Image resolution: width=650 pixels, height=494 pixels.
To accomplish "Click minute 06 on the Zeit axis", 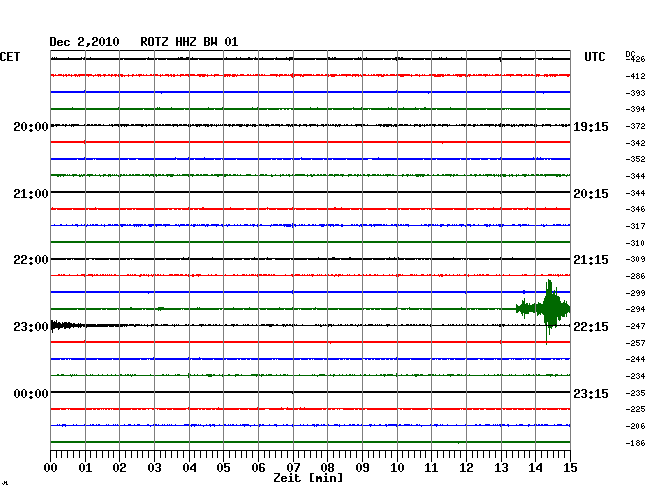I will click(x=258, y=468).
